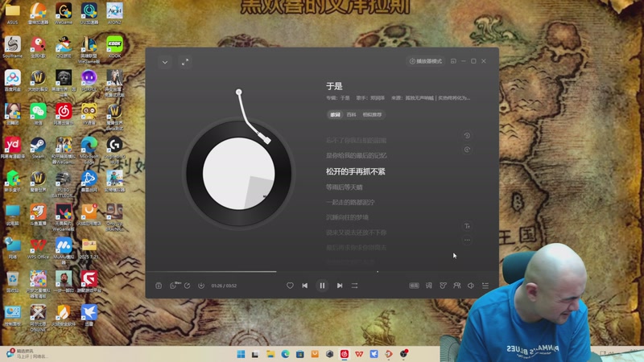Screen dimensions: 644x362
Task: Open the ASUS folder on desktop
Action: point(13,14)
